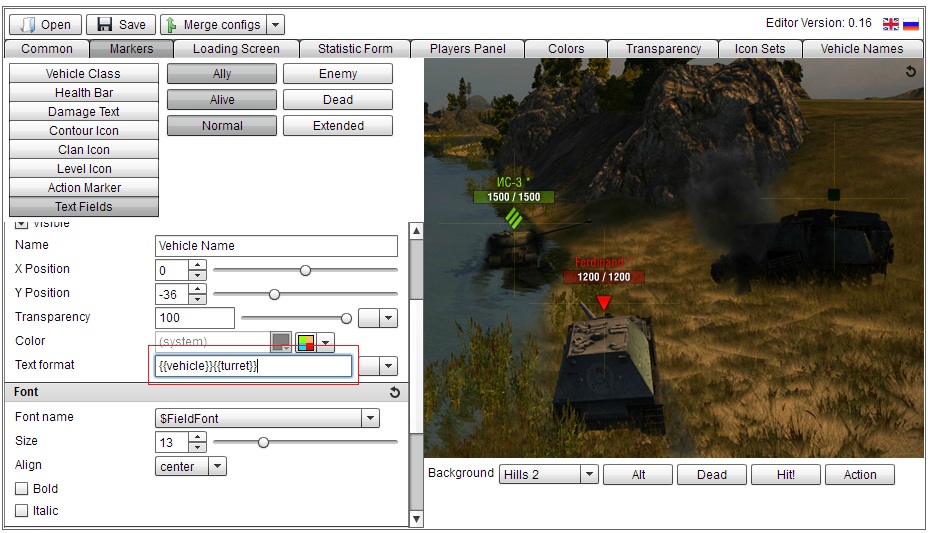Select Vehicle Class section

click(x=83, y=73)
